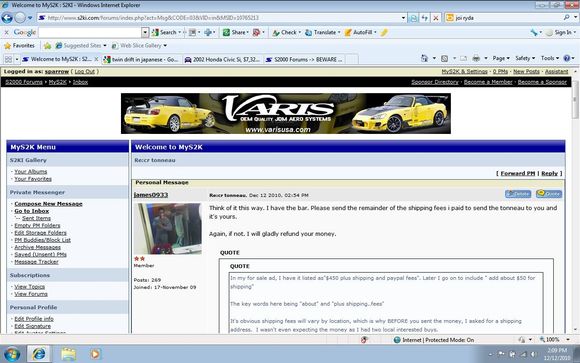Image resolution: width=580 pixels, height=363 pixels.
Task: Click the Edit Storage Folders link
Action: 40,233
